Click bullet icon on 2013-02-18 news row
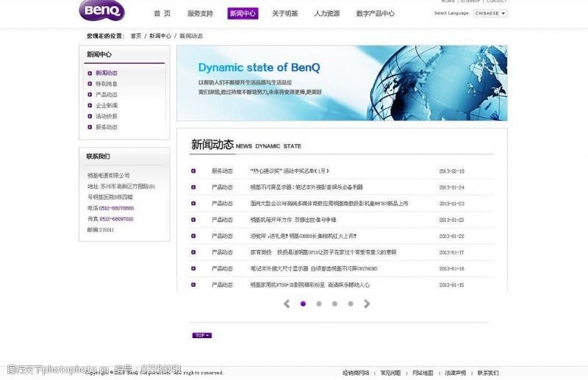588x380 pixels. click(x=193, y=171)
